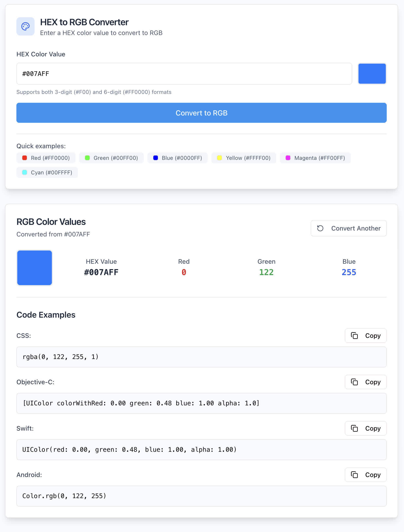Viewport: 404px width, 532px height.
Task: Click the large blue result color preview
Action: (x=35, y=268)
